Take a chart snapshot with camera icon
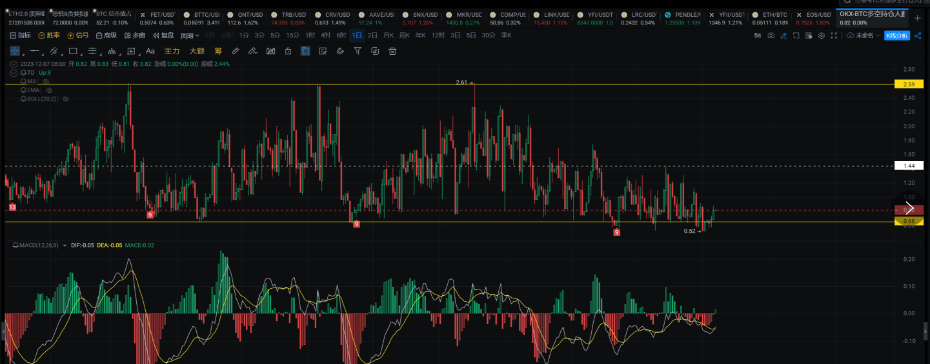This screenshot has height=364, width=930. pyautogui.click(x=771, y=36)
